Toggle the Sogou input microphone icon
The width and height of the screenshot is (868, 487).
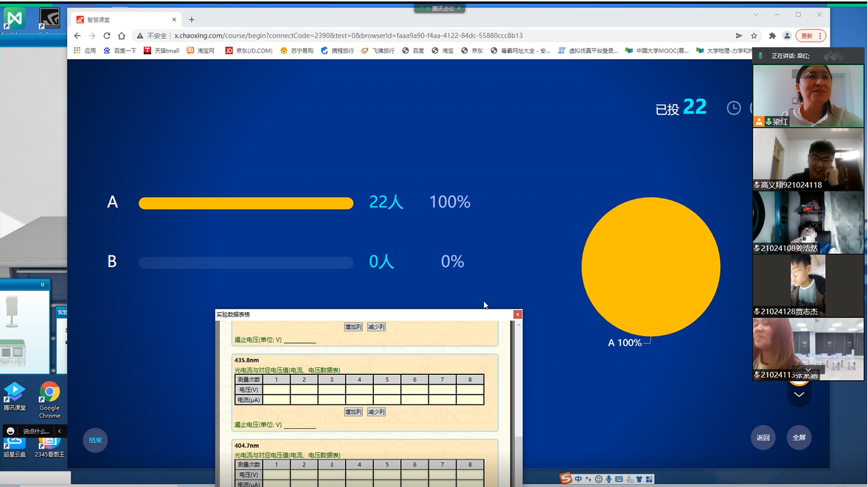point(608,479)
